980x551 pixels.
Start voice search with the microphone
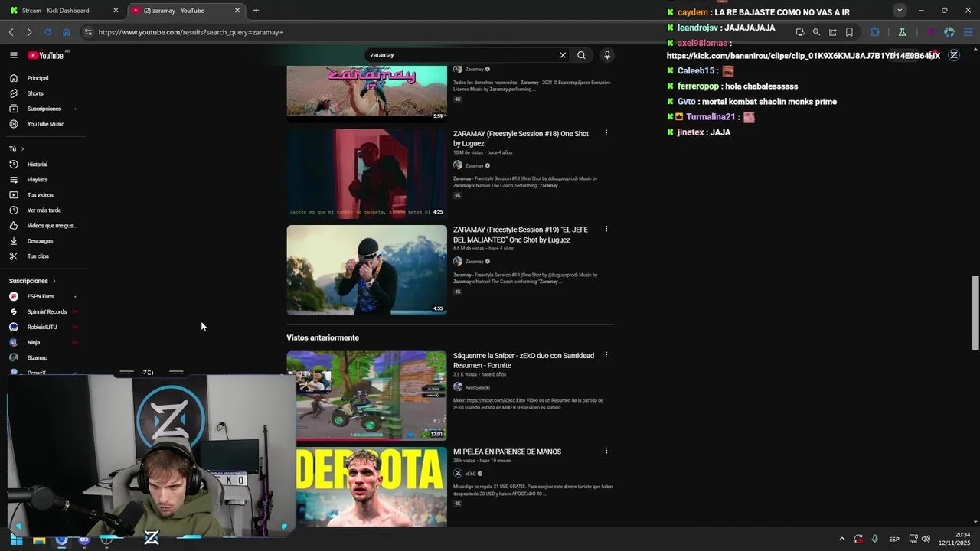coord(607,55)
